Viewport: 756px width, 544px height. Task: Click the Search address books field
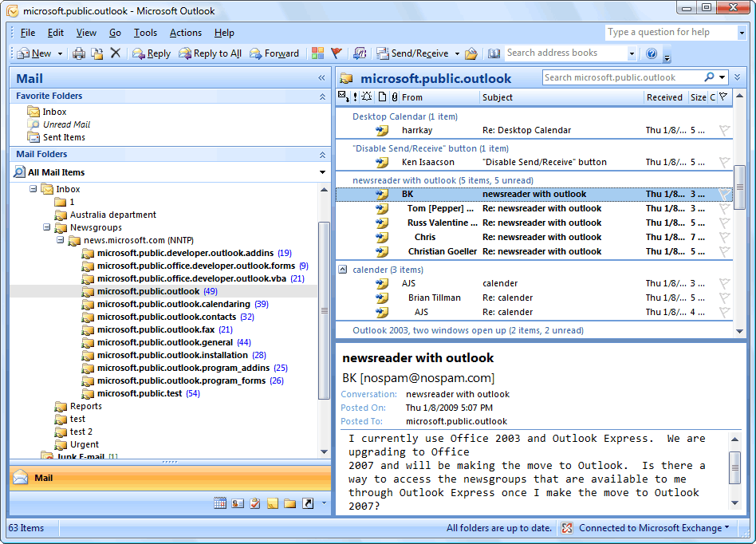566,53
